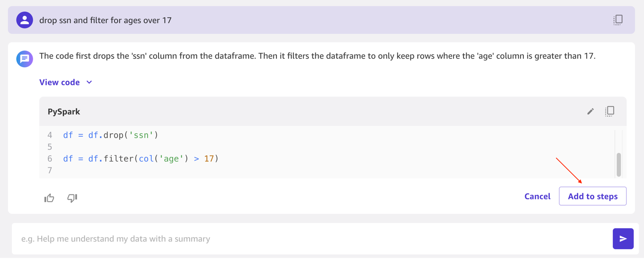Edit the PySpark code with the pencil icon
The image size is (644, 259).
[590, 111]
